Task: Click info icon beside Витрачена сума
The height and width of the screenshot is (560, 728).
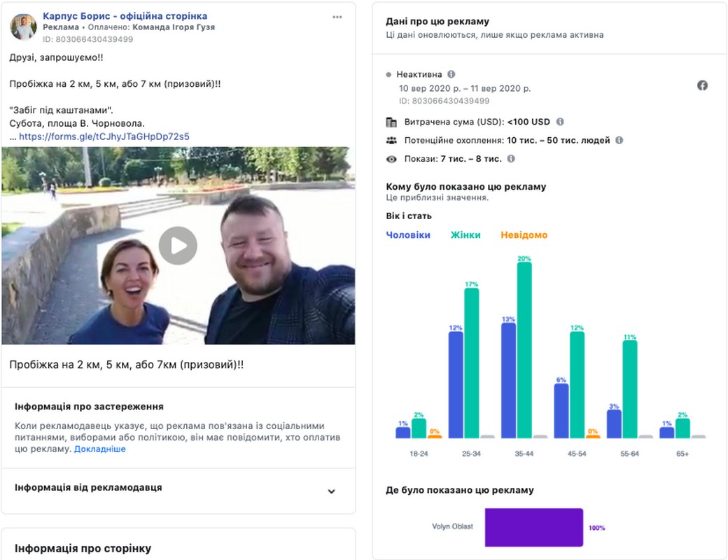Action: point(560,122)
